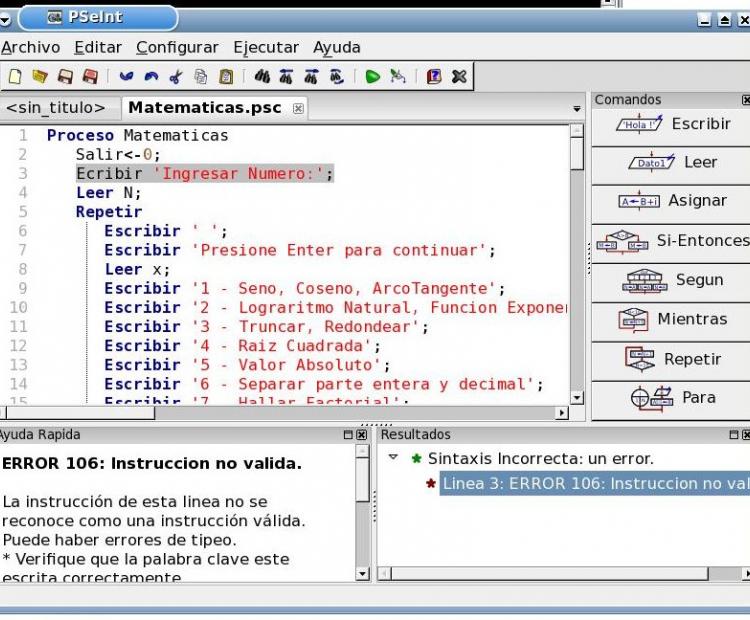The image size is (750, 620).
Task: Switch to the <sin_titulo> tab
Action: click(55, 107)
